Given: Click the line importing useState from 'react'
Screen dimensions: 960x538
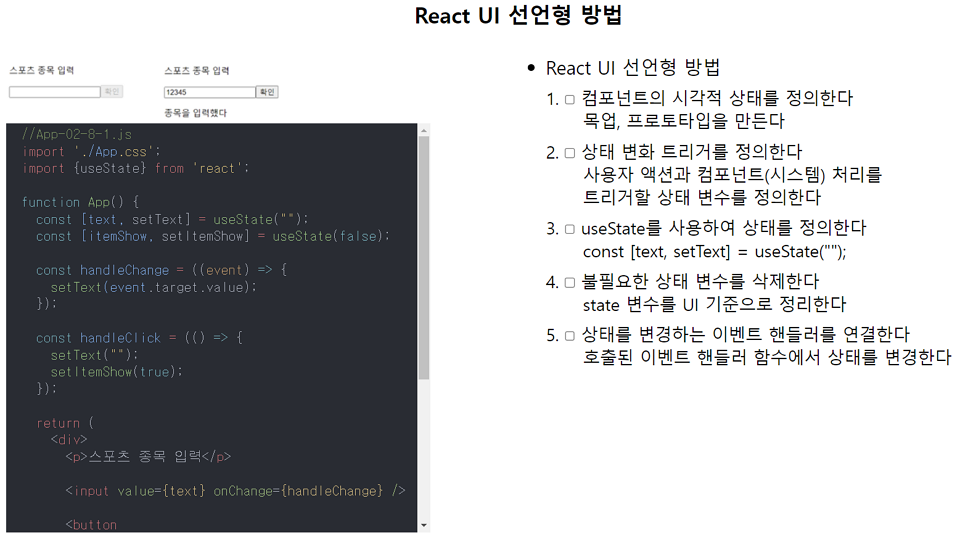Looking at the screenshot, I should 135,168.
